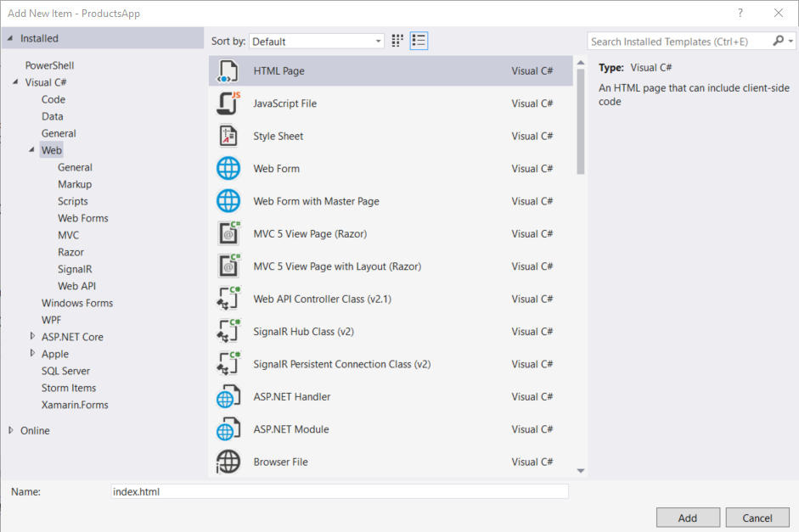
Task: Select the HTML Page template icon
Action: pos(228,70)
